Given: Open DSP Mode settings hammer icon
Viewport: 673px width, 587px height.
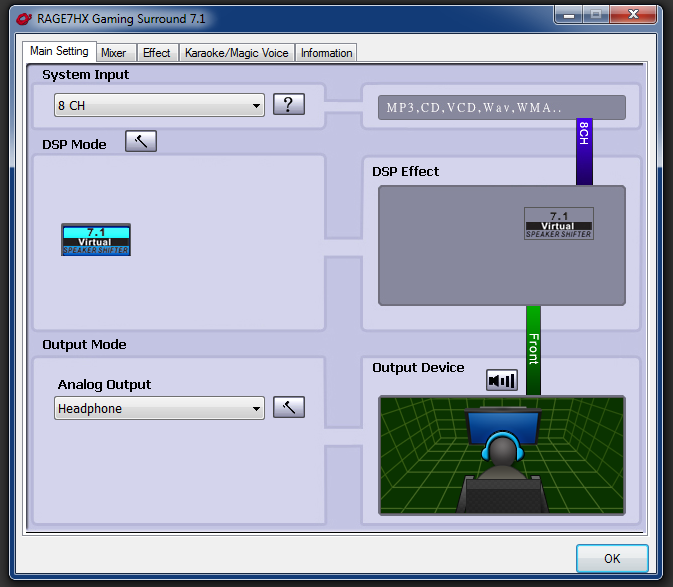Looking at the screenshot, I should click(x=141, y=142).
